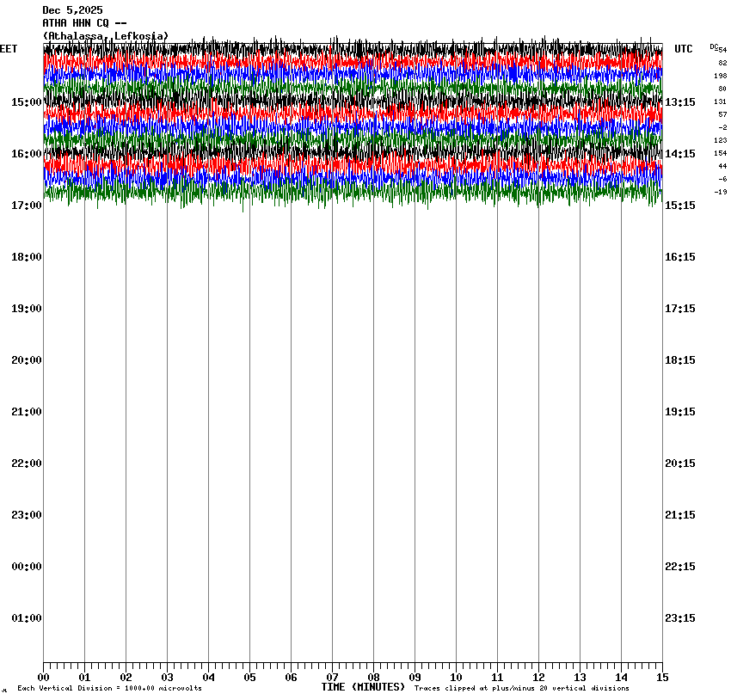The image size is (731, 700).
Task: Click the Dec 5,2025 date header
Action: [x=72, y=10]
